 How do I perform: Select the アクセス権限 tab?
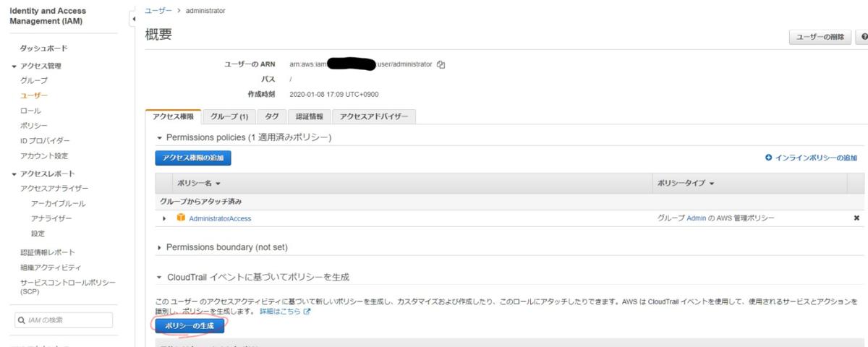tap(173, 116)
